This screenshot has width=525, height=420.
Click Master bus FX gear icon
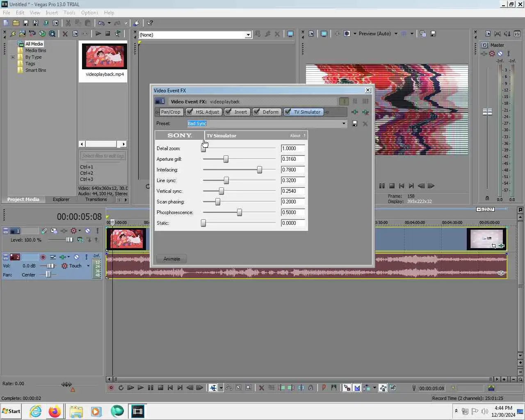pyautogui.click(x=492, y=53)
